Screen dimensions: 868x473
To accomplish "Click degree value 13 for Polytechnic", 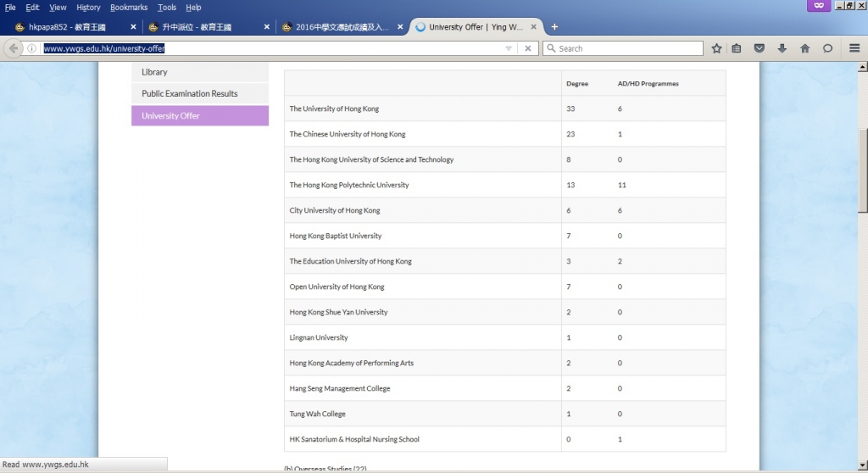I will click(570, 185).
